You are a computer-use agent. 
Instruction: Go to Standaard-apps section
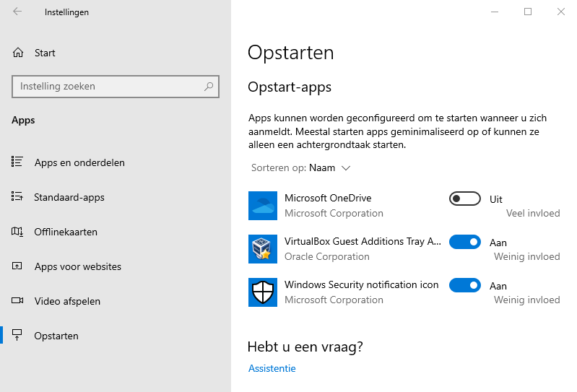pyautogui.click(x=69, y=197)
